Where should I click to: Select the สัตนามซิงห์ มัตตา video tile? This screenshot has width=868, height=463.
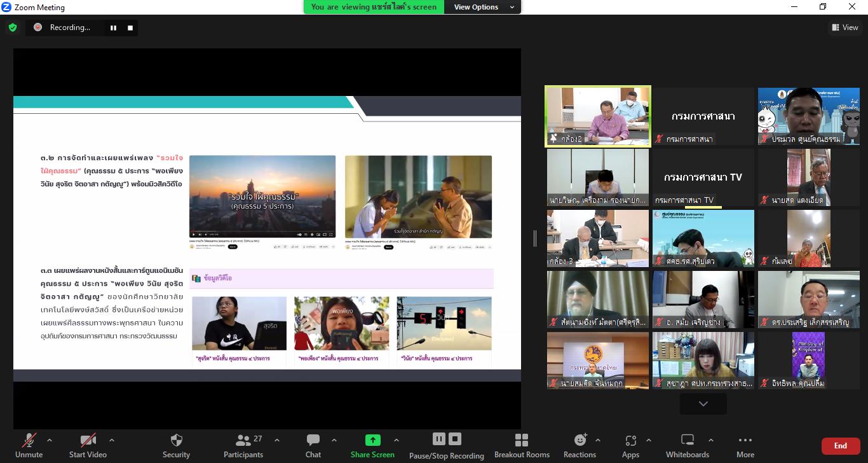pos(598,300)
